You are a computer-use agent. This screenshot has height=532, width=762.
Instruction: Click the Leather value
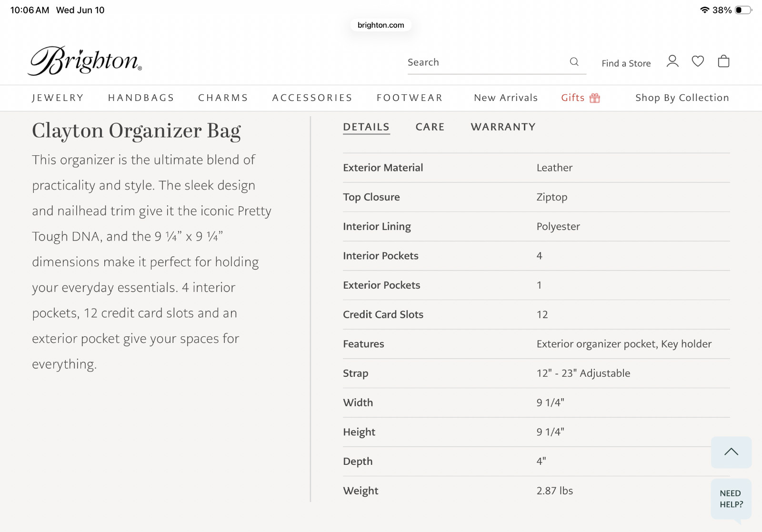click(x=554, y=168)
